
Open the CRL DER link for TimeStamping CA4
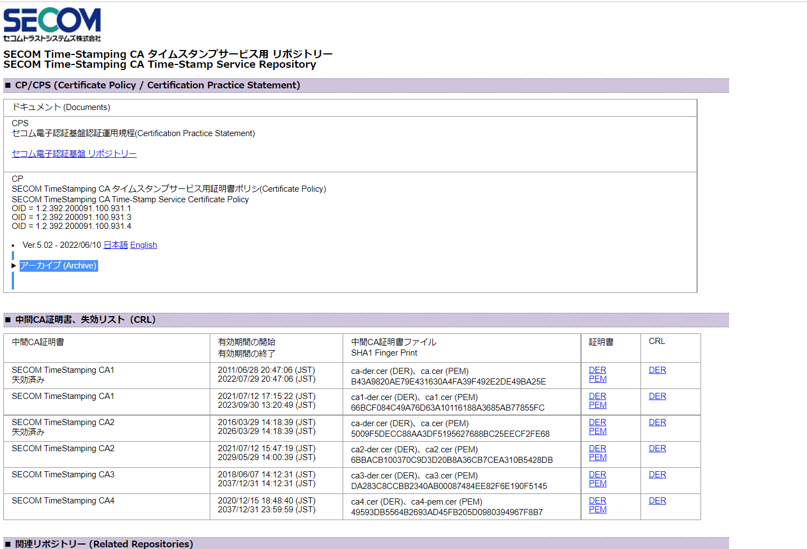coord(657,501)
